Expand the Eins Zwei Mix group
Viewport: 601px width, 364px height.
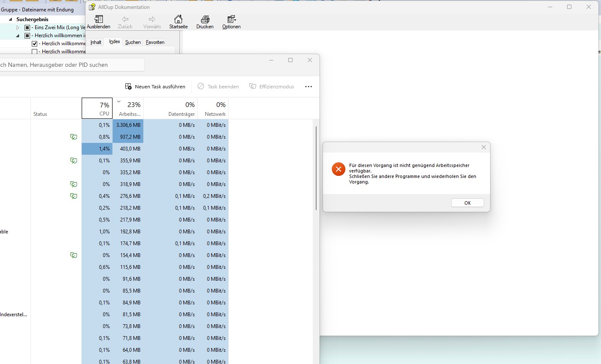[x=18, y=27]
